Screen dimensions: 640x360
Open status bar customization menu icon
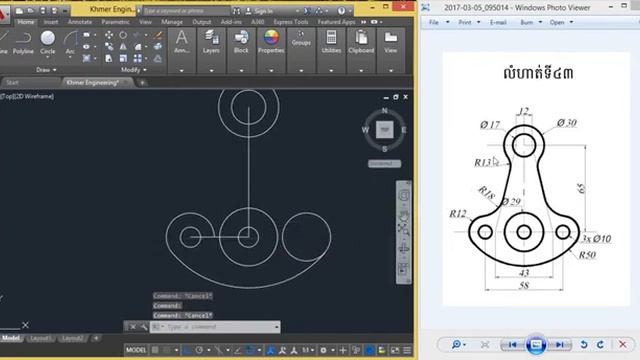407,350
